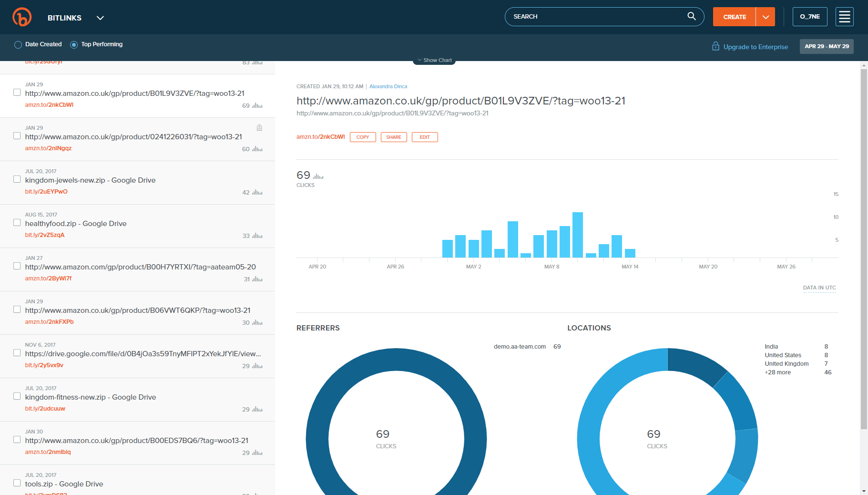Check the box for 0241226031 Amazon link
Viewport: 868px width, 495px height.
pos(17,135)
